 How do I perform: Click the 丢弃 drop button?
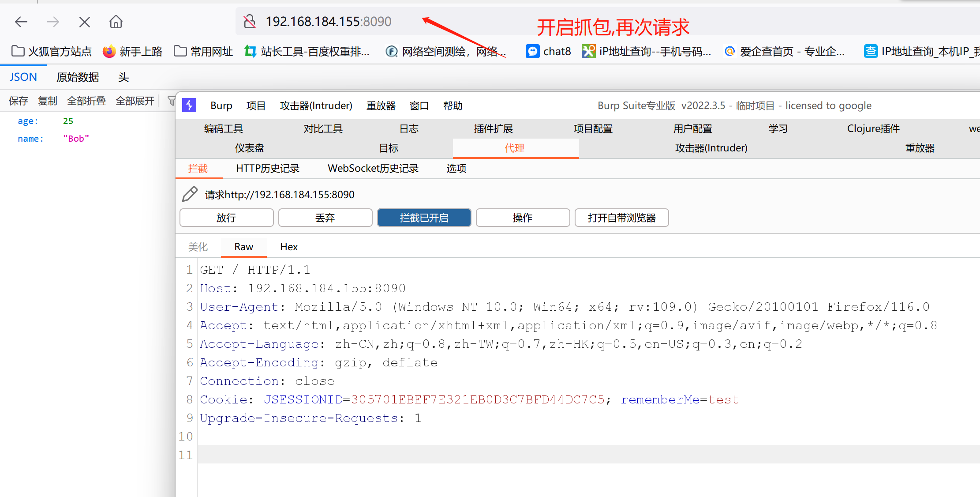(325, 218)
